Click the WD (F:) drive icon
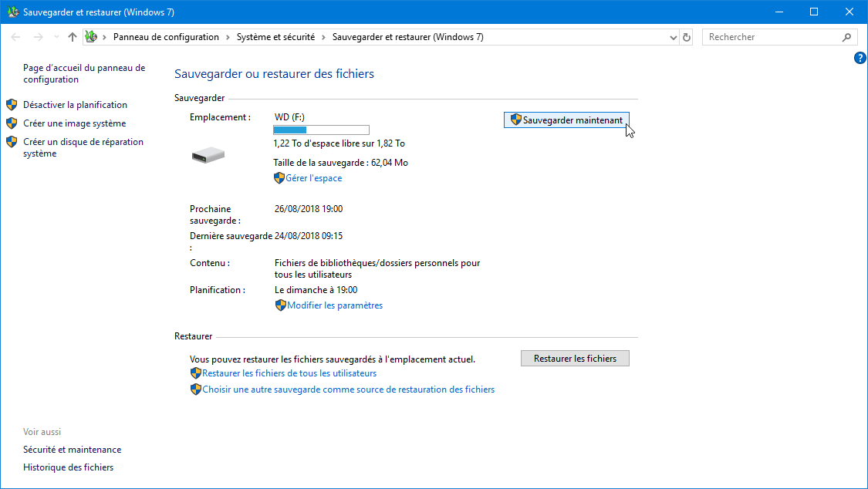This screenshot has width=868, height=489. pyautogui.click(x=208, y=155)
